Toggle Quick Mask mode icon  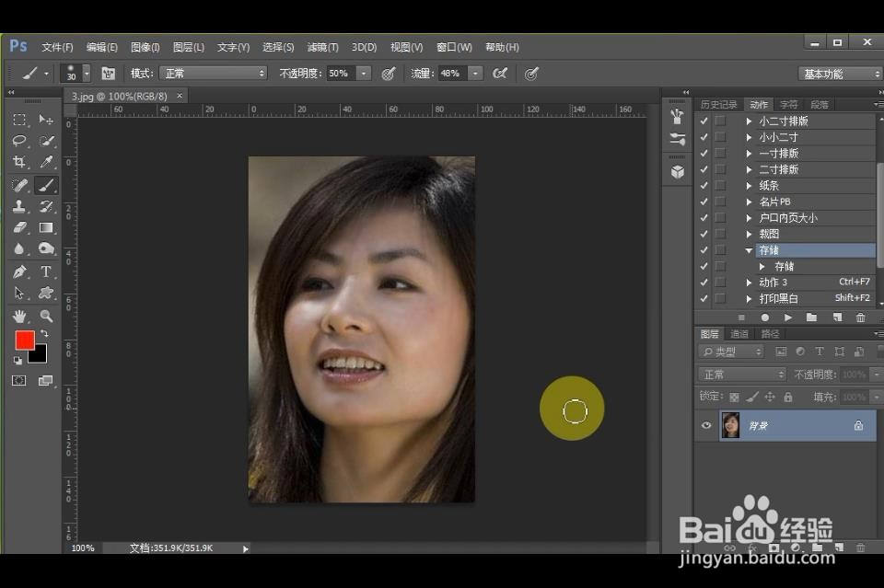(19, 381)
